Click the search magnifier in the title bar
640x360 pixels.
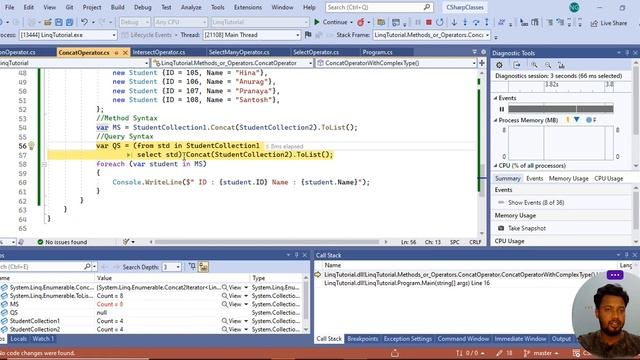pyautogui.click(x=427, y=7)
